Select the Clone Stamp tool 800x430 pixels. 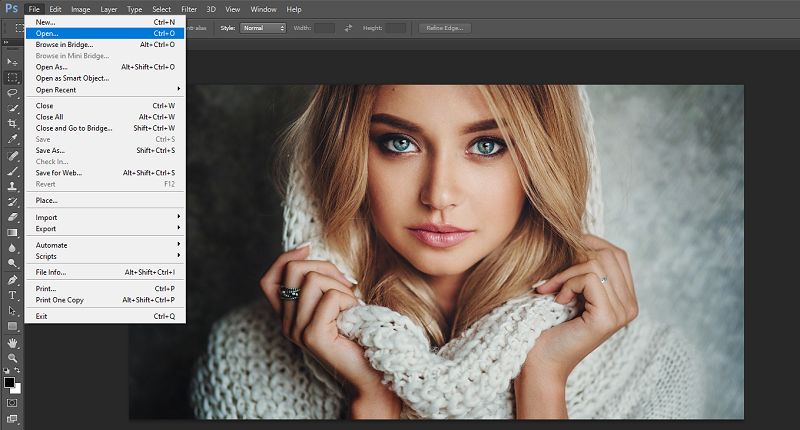[x=12, y=186]
